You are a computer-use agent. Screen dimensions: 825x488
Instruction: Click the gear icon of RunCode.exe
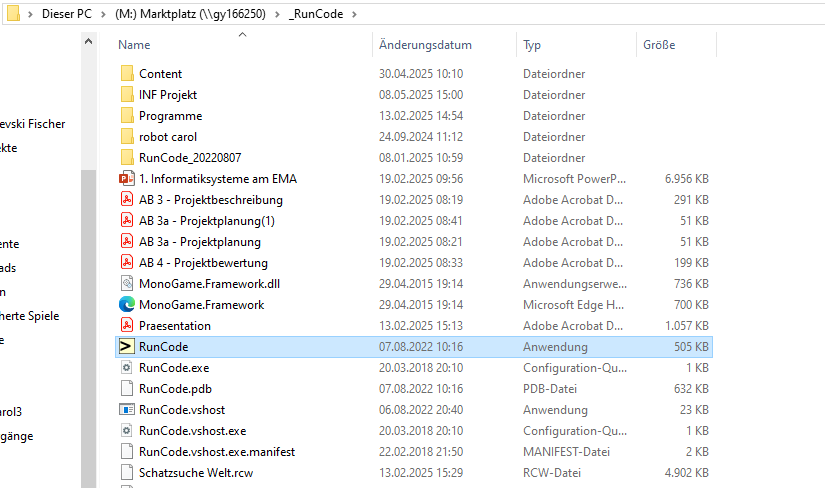(x=127, y=368)
